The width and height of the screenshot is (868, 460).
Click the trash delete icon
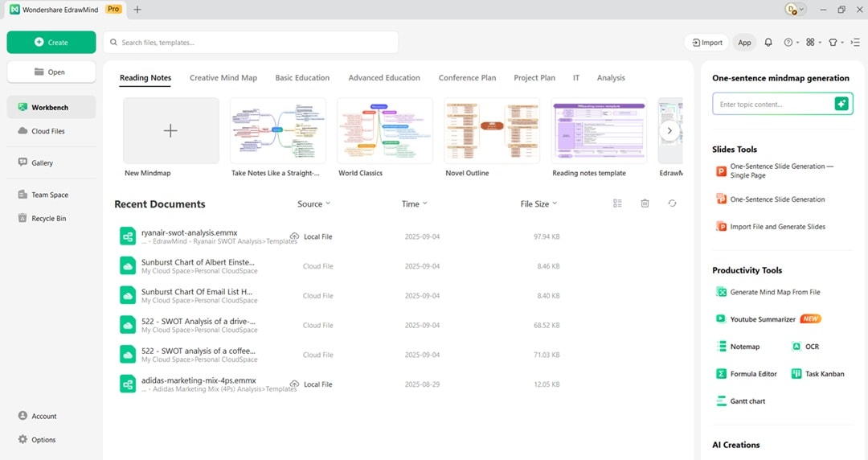(x=645, y=203)
